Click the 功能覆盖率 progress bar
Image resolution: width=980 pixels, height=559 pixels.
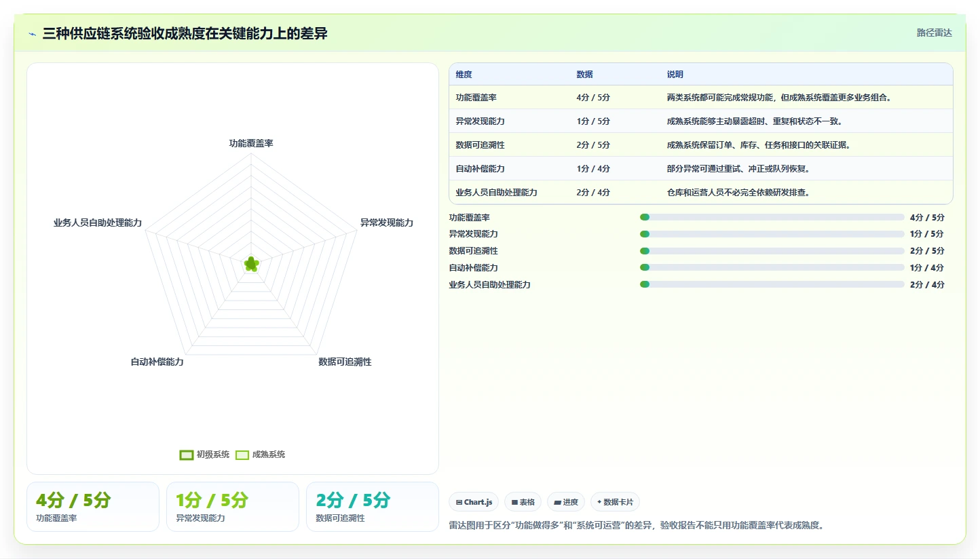point(772,217)
